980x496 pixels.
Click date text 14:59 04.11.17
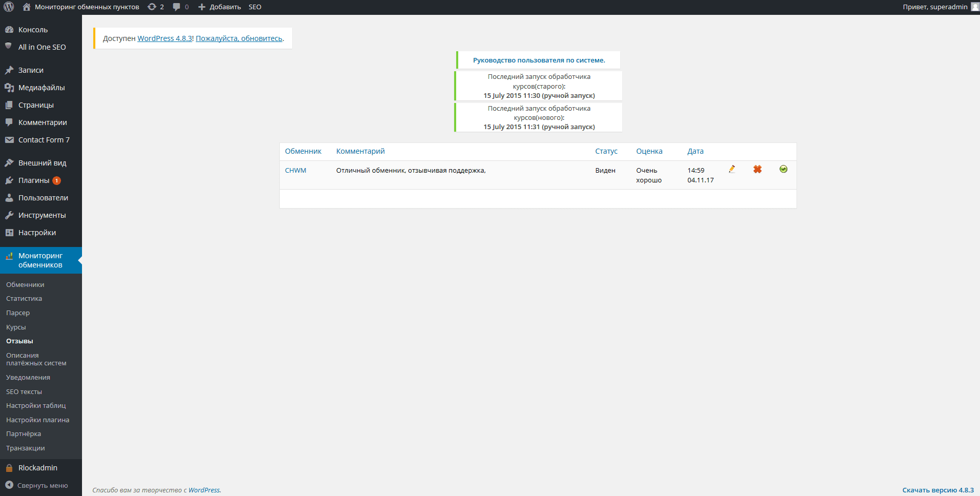click(701, 175)
